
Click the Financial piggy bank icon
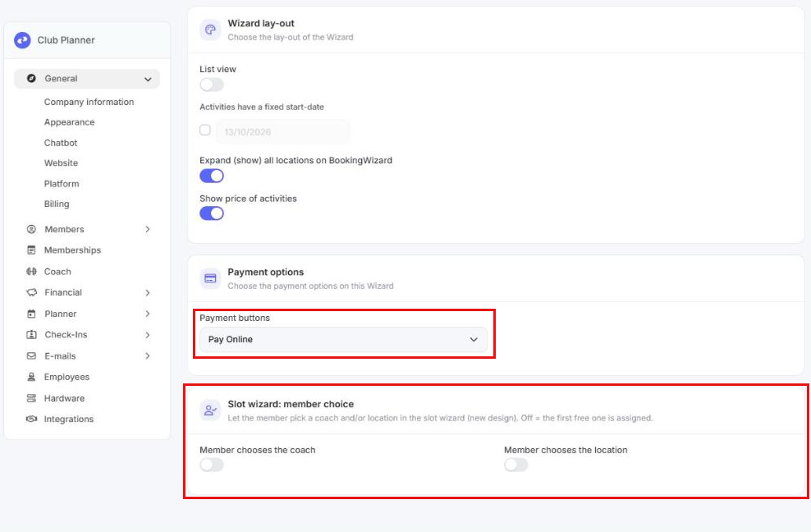click(x=31, y=292)
